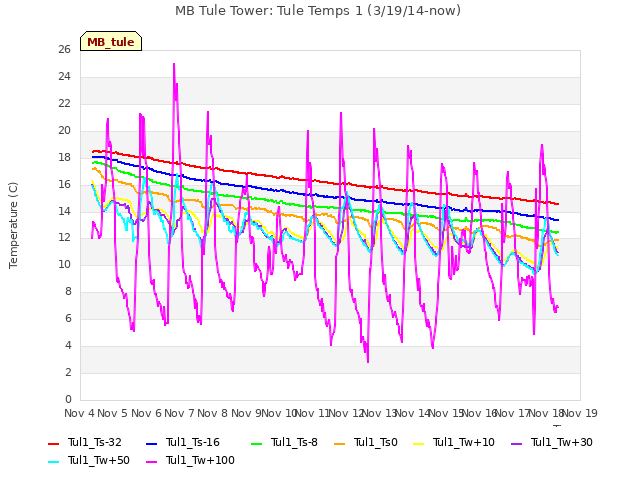Click the blue Tul1_Ts-16 legend swatch

tap(151, 443)
